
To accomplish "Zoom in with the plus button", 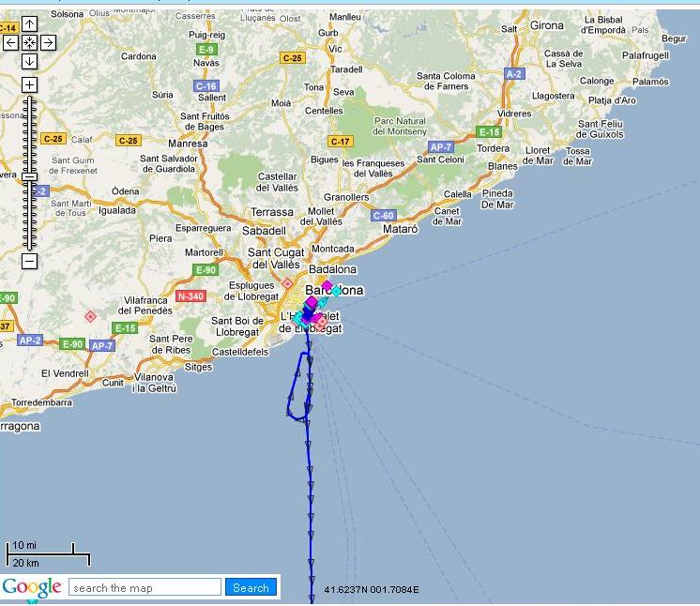I will (x=29, y=84).
